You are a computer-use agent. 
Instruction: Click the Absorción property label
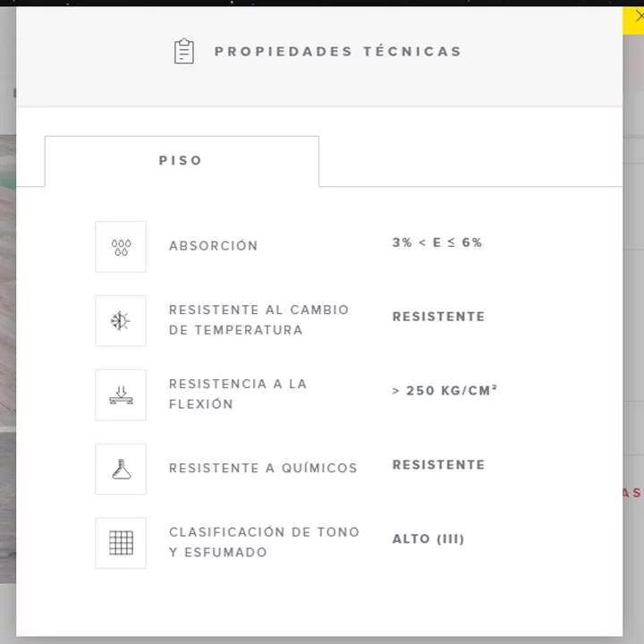[x=213, y=246]
